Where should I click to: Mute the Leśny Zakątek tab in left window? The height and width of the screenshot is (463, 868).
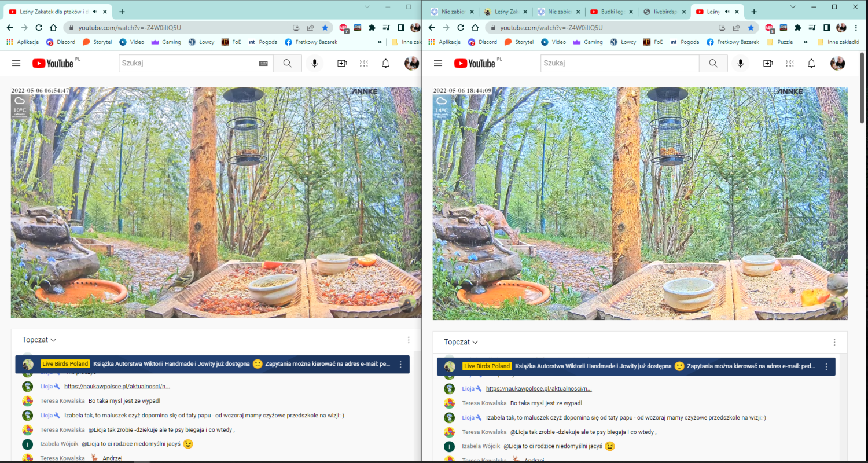click(x=95, y=12)
